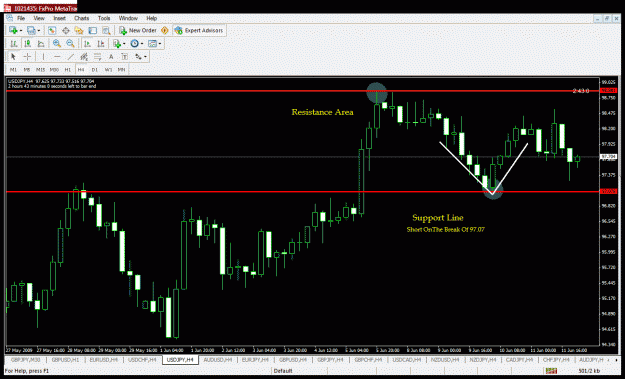This screenshot has width=625, height=379.
Task: Expand the Indicators dropdown arrow
Action: click(124, 43)
